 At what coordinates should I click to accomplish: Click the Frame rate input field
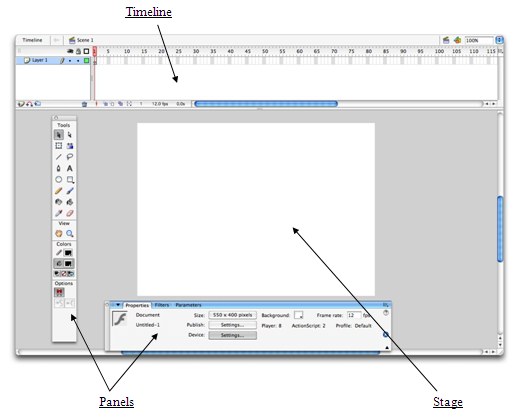353,315
